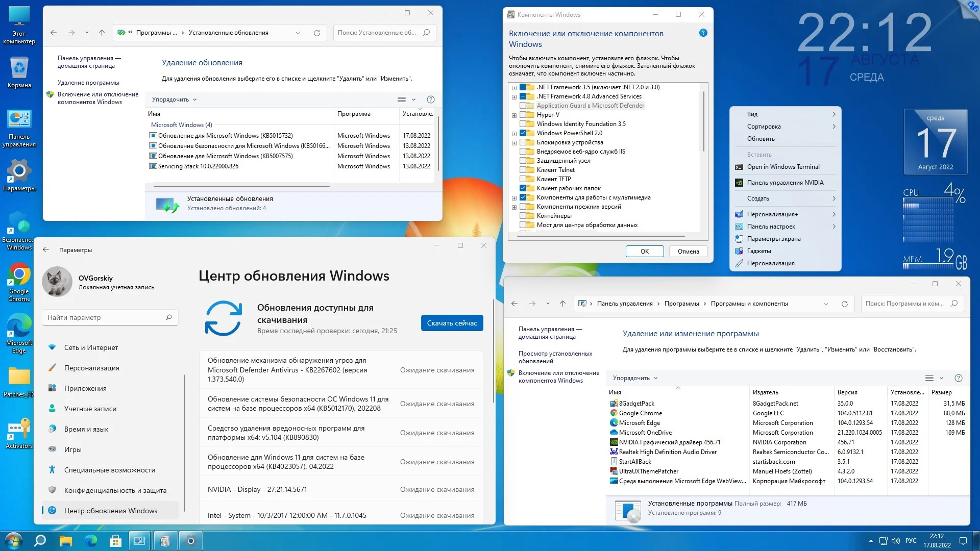Expand .NET Framework 3.5 tree node
This screenshot has width=980, height=551.
click(514, 88)
